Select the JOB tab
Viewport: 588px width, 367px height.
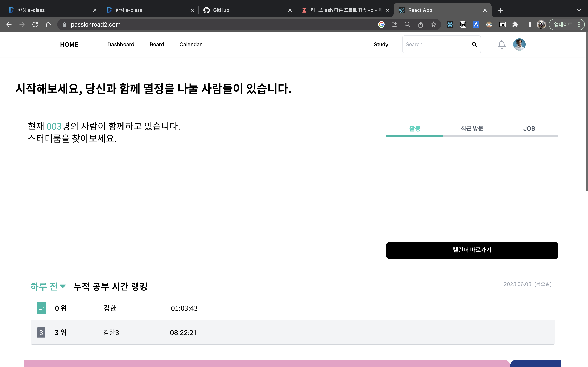click(529, 128)
